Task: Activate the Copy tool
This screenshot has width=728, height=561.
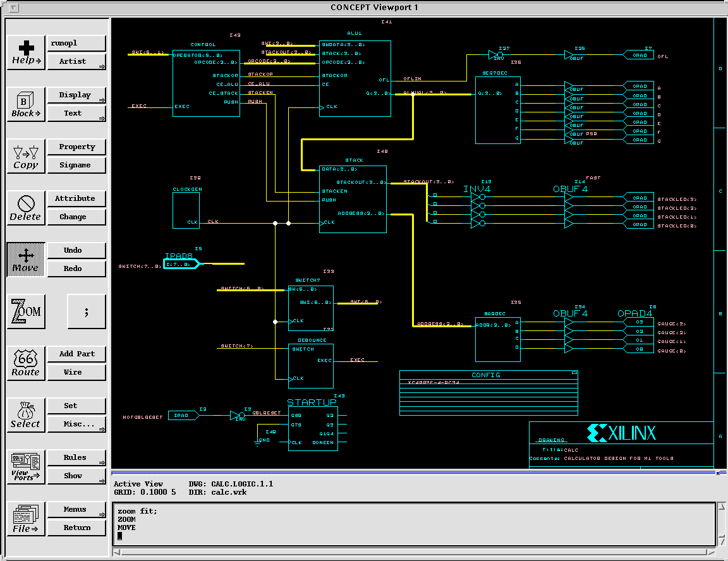Action: tap(26, 156)
